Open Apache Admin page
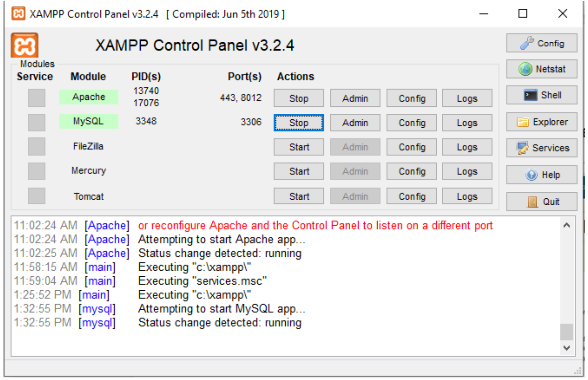588x380 pixels. [355, 98]
